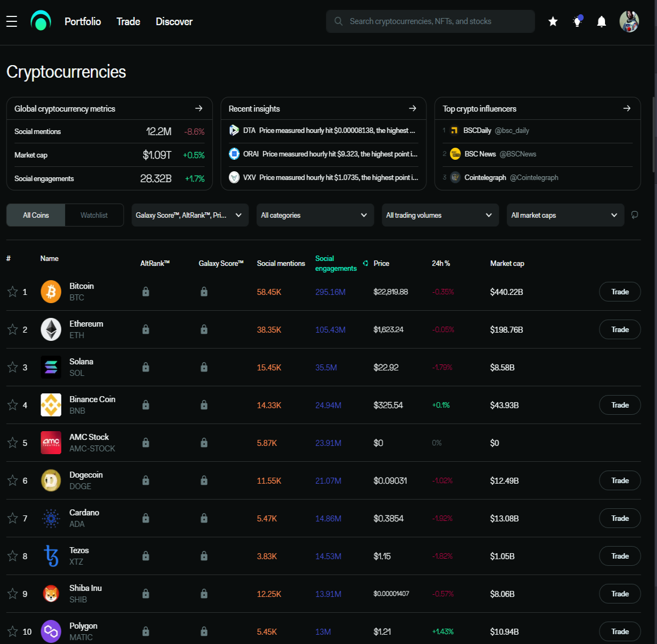
Task: Switch to the Watchlist tab
Action: (94, 215)
